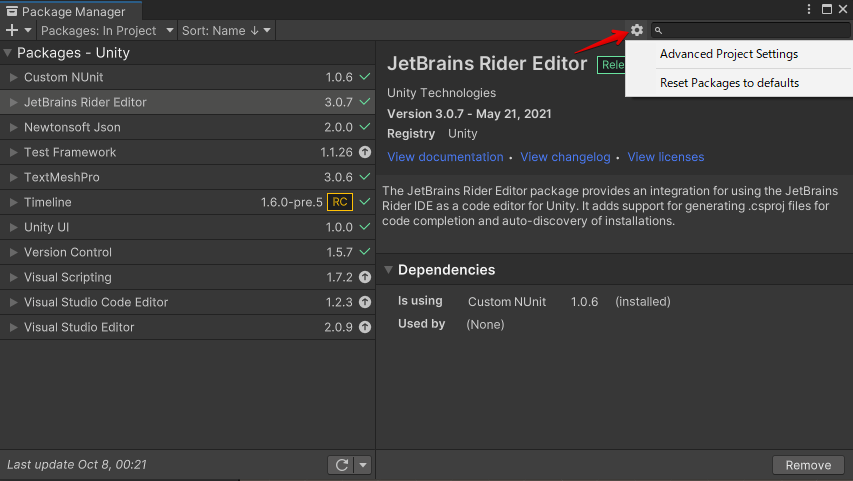
Task: Expand Timeline package arrow
Action: point(14,202)
